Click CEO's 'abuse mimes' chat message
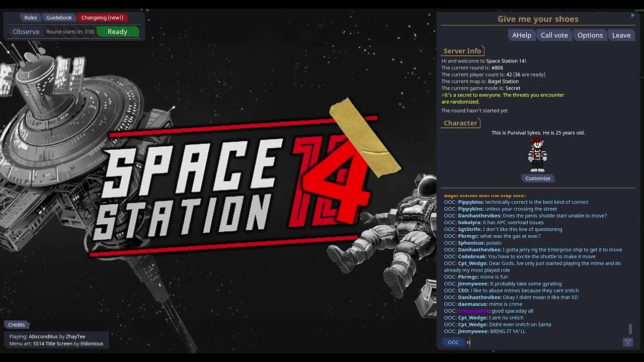644x362 pixels. (x=511, y=291)
